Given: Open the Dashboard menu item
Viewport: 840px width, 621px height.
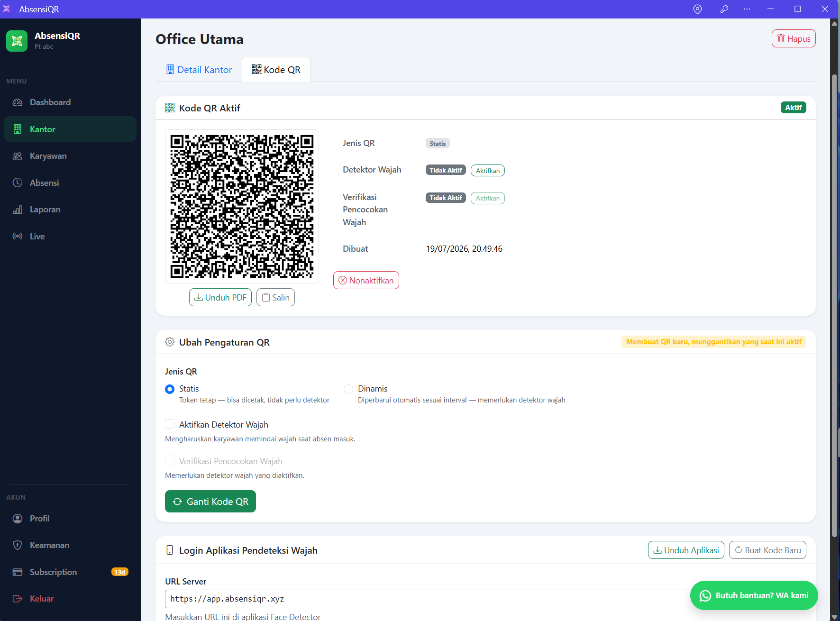Looking at the screenshot, I should [x=70, y=102].
